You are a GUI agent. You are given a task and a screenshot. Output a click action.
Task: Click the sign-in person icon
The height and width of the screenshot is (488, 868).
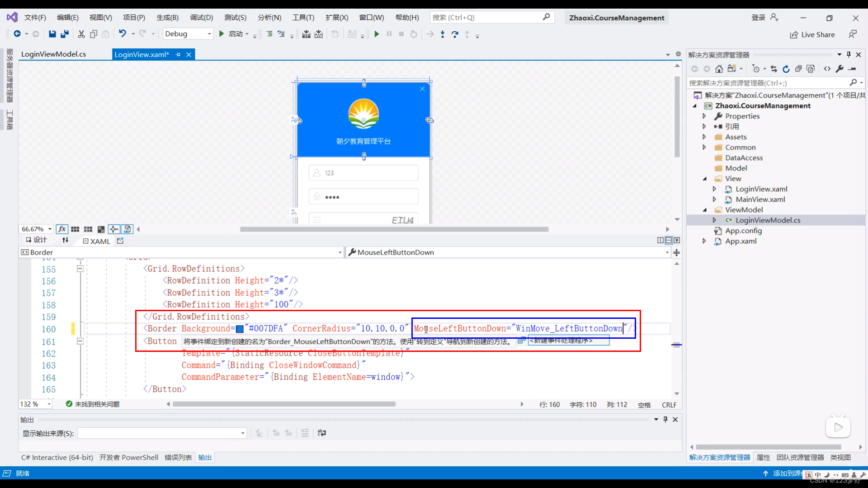tap(774, 17)
